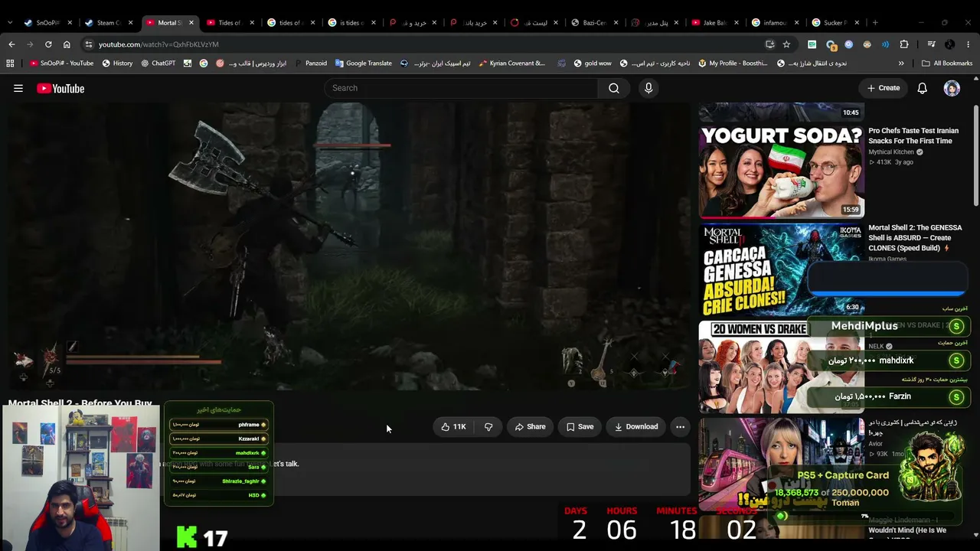Open the Google Translate bookmark
This screenshot has height=551, width=980.
coord(363,64)
